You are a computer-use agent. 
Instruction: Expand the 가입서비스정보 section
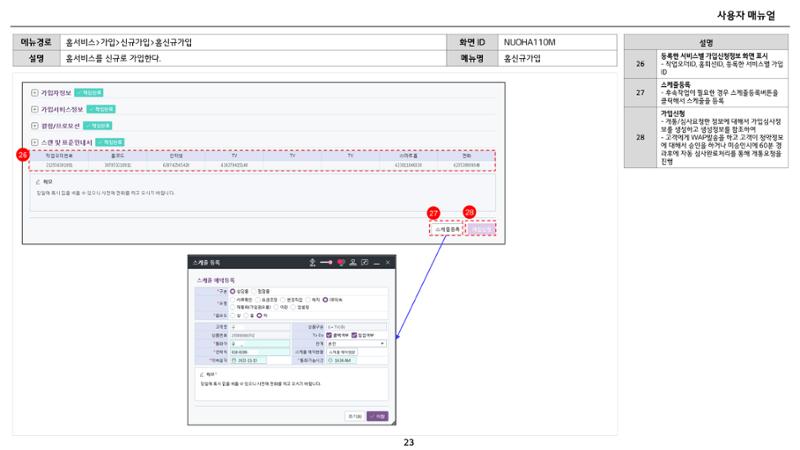tap(35, 109)
